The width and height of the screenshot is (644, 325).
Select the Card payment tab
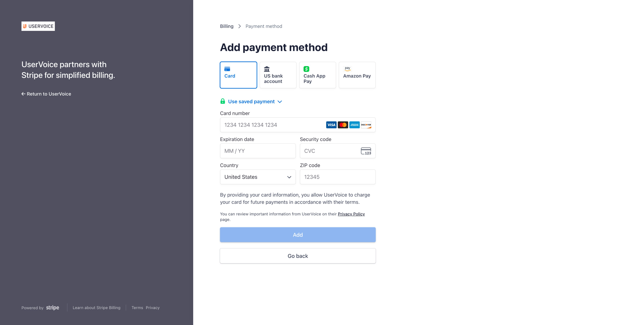[238, 75]
